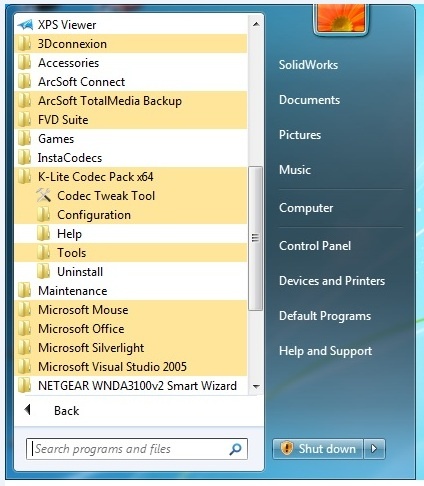Expand the Microsoft Office program group
Image resolution: width=424 pixels, height=486 pixels.
[131, 329]
